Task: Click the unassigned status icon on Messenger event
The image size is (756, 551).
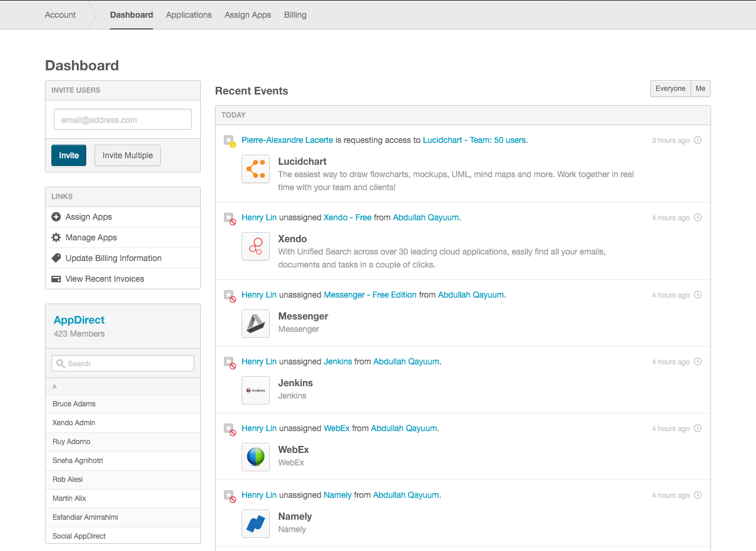Action: [x=230, y=296]
